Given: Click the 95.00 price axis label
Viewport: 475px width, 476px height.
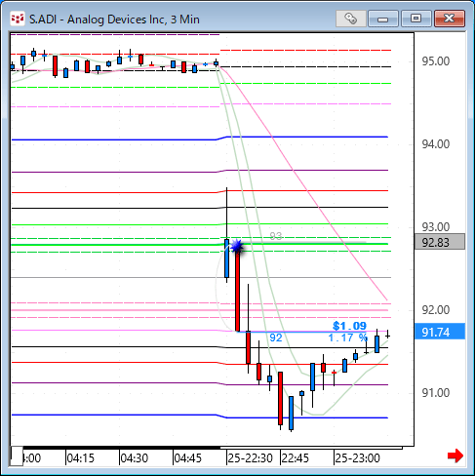Looking at the screenshot, I should pyautogui.click(x=436, y=61).
